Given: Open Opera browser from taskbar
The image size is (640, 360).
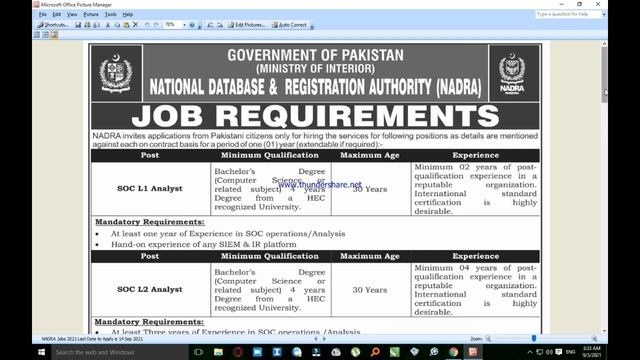Looking at the screenshot, I should coord(238,352).
